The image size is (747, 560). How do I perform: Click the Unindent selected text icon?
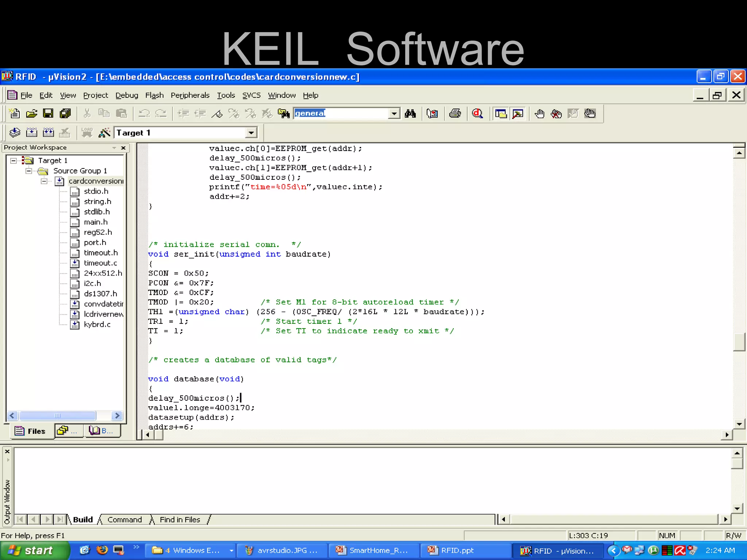tap(200, 113)
